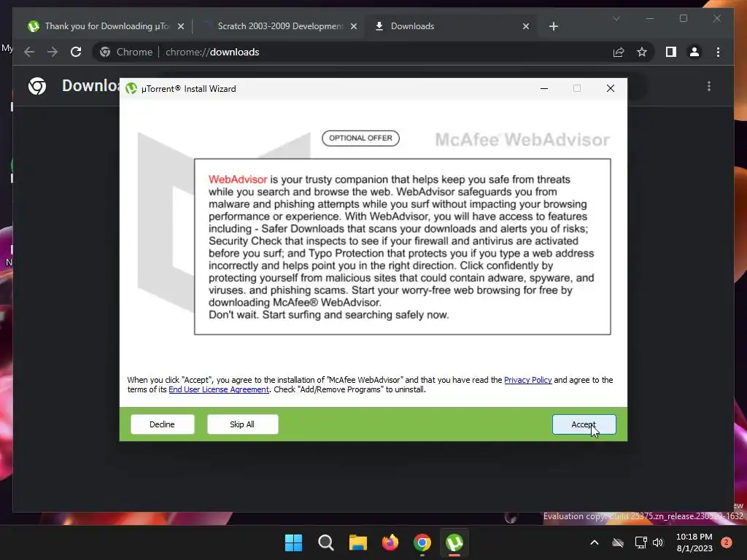The image size is (747, 560).
Task: Open File Explorer from the taskbar
Action: coord(357,542)
